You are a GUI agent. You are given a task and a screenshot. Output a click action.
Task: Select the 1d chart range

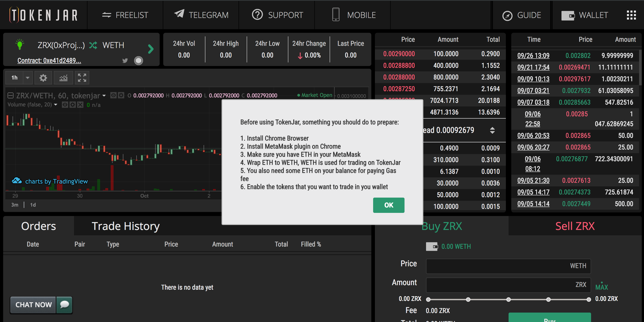click(33, 205)
